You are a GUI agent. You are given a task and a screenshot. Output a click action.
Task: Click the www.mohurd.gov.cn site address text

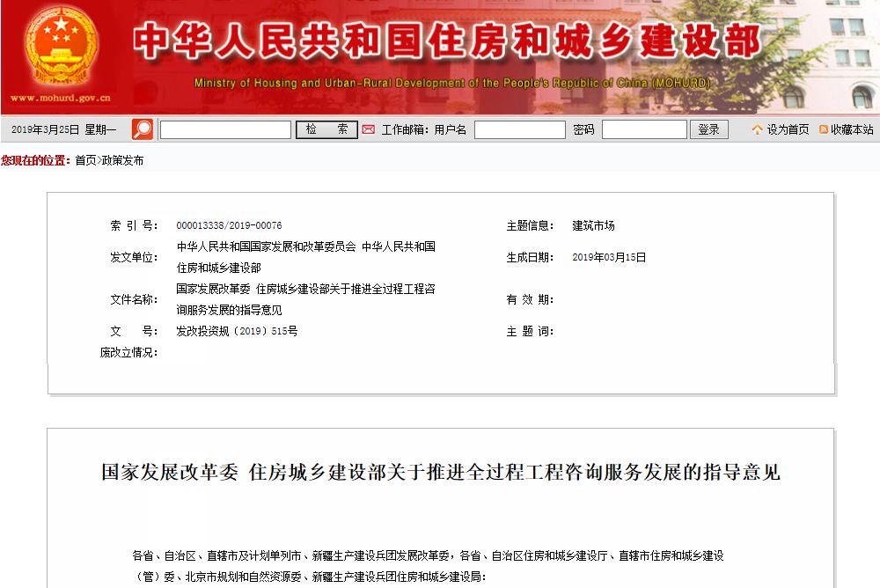(x=61, y=99)
